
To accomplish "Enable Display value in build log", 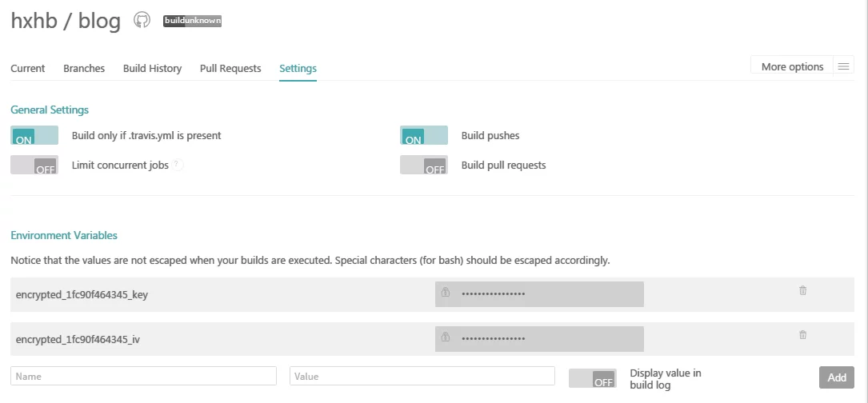I will [592, 378].
